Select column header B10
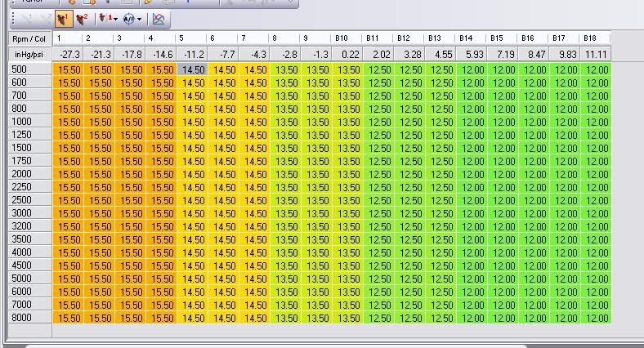 (x=347, y=38)
